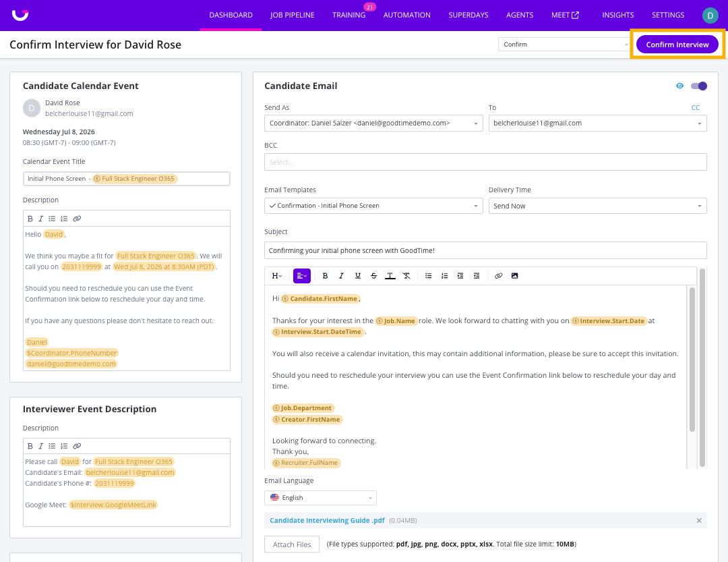Insert link in Interviewer Event Description editor
Screen dimensions: 728x562
pos(77,446)
